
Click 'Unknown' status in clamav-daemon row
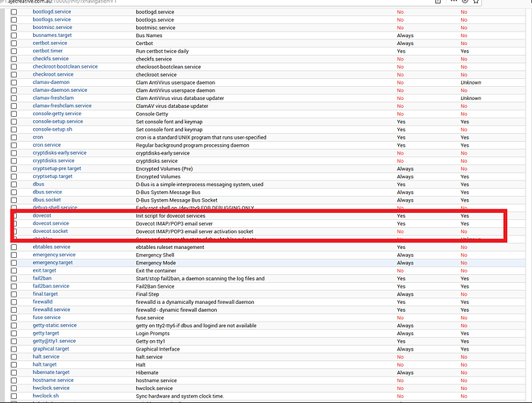pyautogui.click(x=471, y=83)
